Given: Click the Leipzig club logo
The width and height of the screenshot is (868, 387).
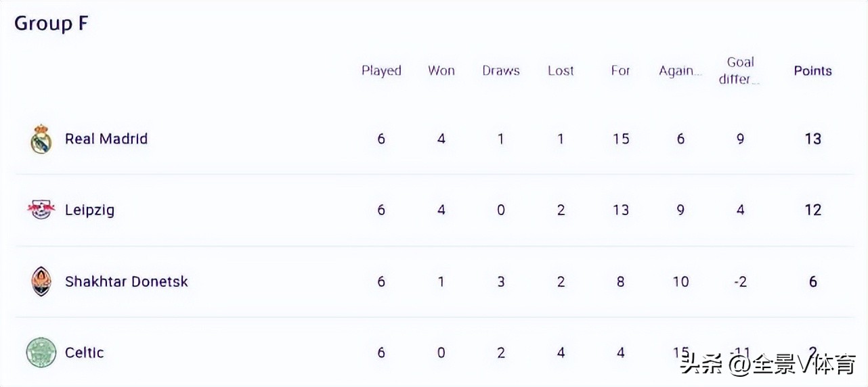Looking at the screenshot, I should pos(41,210).
